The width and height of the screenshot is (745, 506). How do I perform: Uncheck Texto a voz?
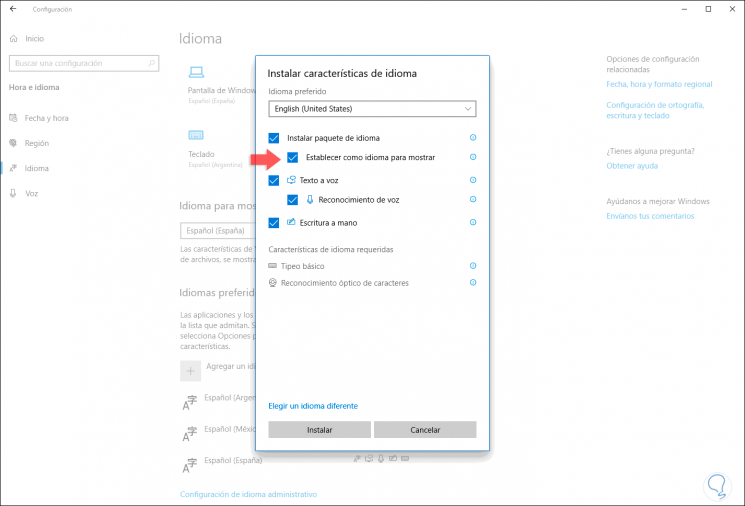tap(274, 181)
